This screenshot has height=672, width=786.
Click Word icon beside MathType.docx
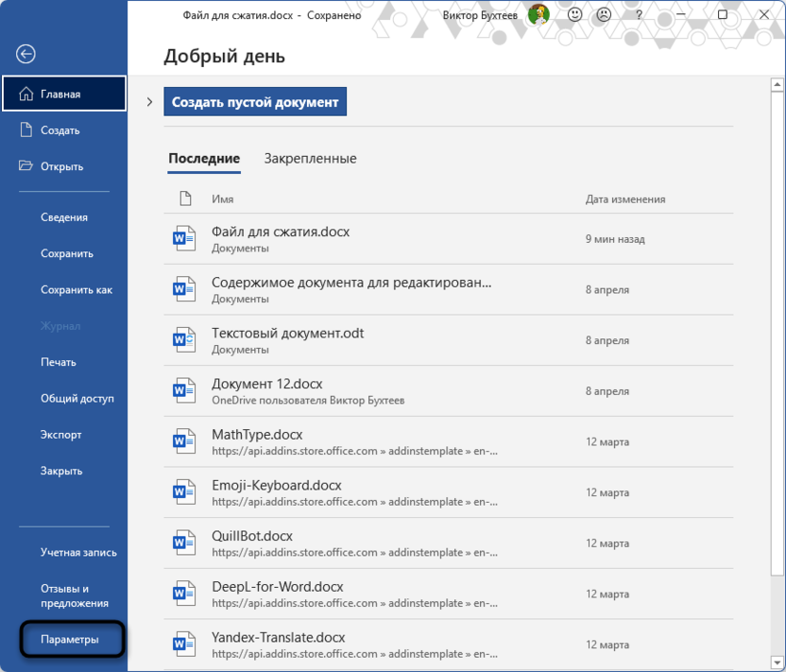[183, 441]
